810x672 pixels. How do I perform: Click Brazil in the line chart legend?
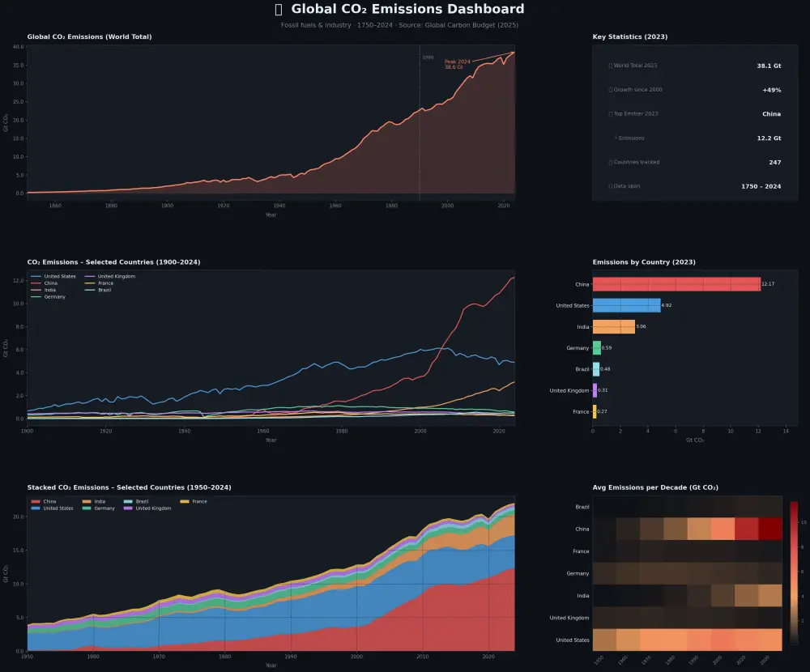tap(104, 290)
